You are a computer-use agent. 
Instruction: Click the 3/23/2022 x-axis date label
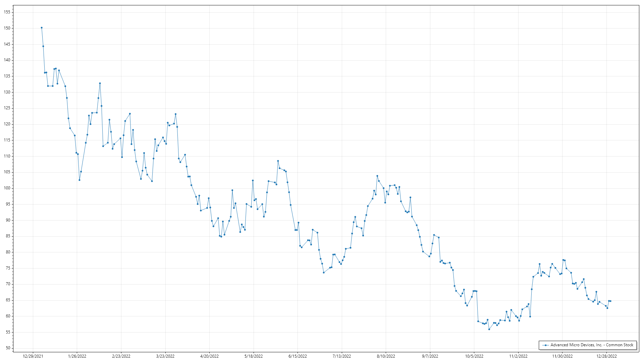[165, 356]
